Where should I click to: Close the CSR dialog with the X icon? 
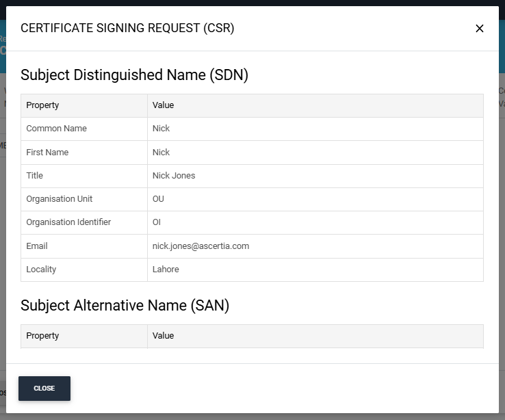pos(479,29)
